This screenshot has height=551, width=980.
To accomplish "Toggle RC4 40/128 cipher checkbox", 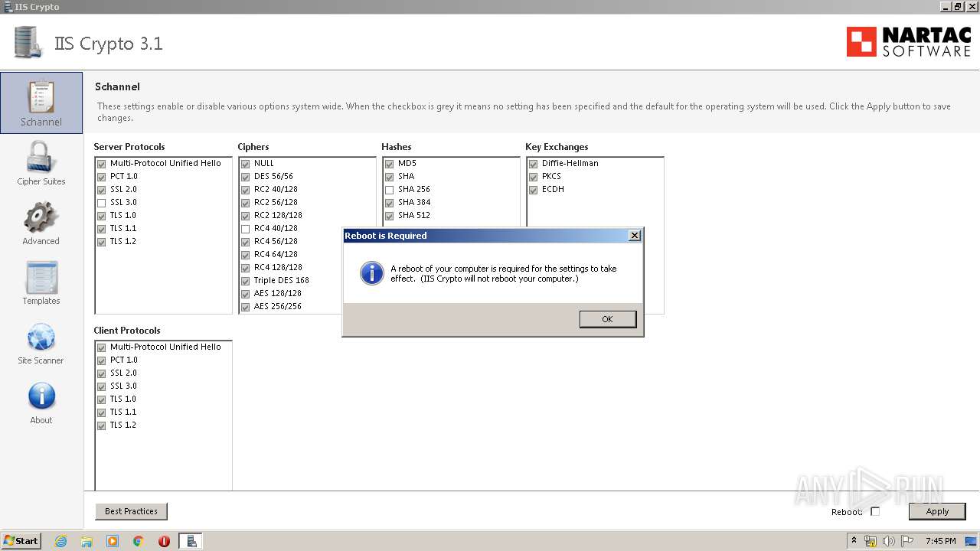I will pyautogui.click(x=245, y=229).
